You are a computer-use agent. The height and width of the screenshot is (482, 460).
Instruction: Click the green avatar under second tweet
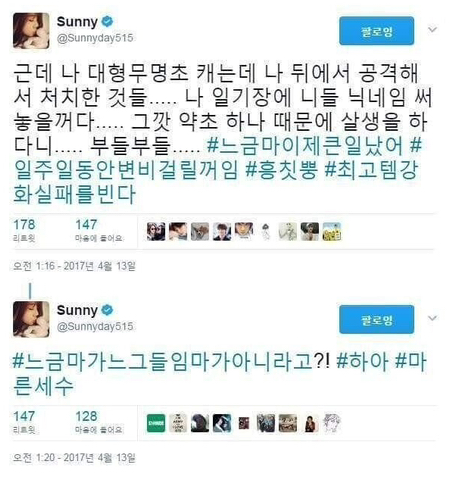point(156,423)
